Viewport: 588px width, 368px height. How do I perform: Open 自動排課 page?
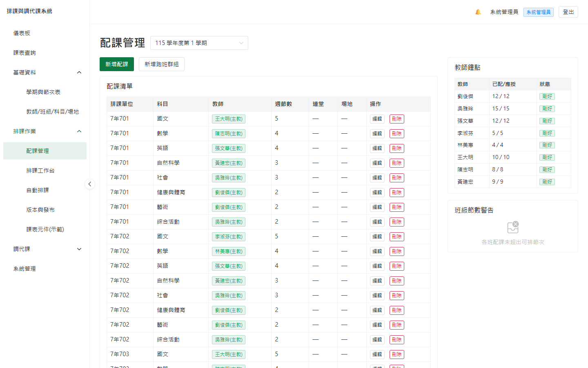point(45,190)
